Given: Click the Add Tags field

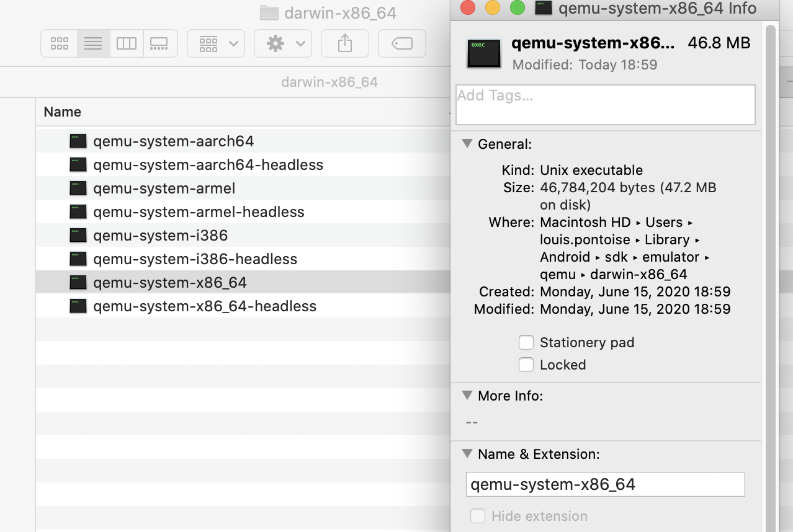Looking at the screenshot, I should point(606,105).
